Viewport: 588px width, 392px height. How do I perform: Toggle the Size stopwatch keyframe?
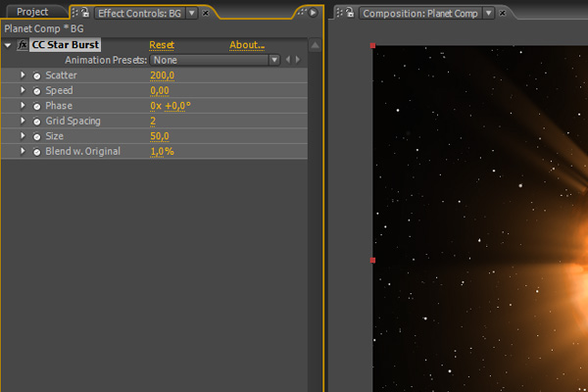[37, 136]
